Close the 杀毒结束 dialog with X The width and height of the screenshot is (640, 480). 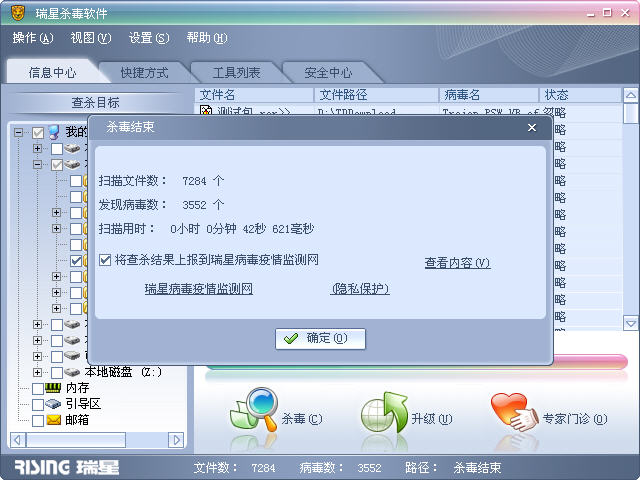click(532, 128)
